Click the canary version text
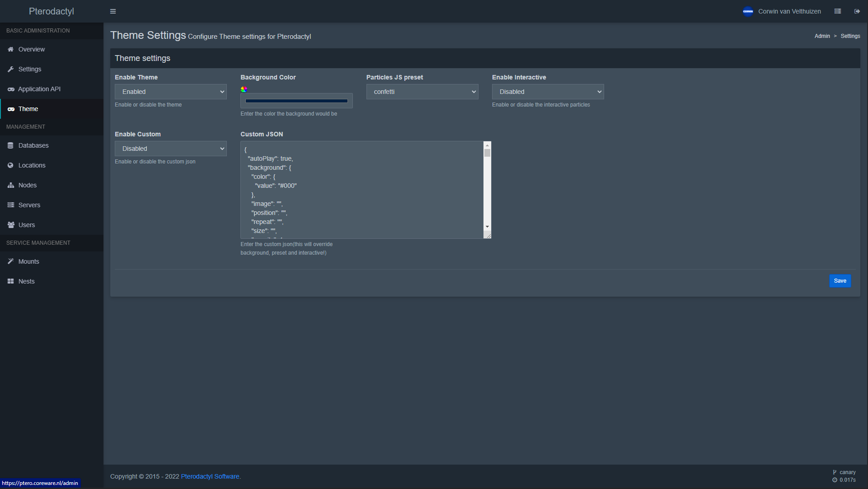 [848, 472]
